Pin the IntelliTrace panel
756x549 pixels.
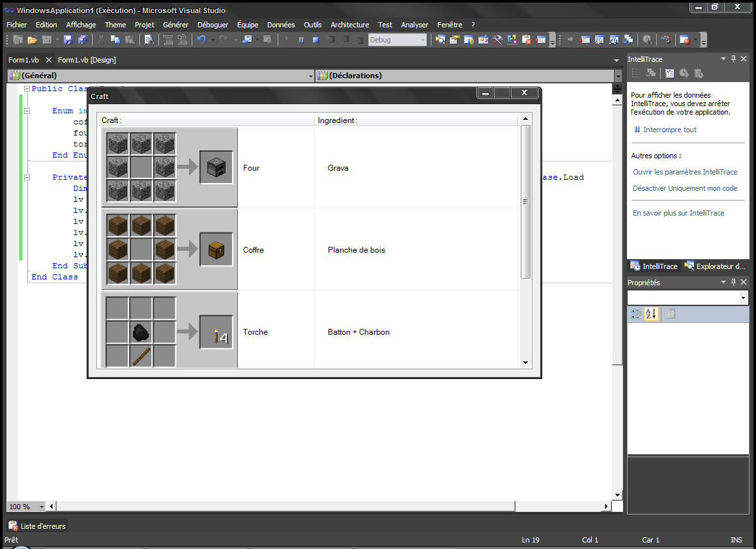[x=733, y=59]
